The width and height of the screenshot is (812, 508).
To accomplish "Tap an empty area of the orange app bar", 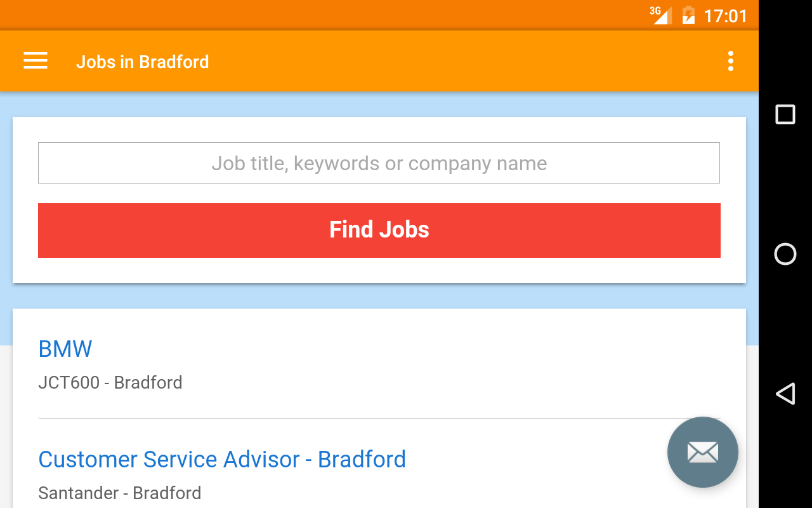I will click(x=444, y=61).
